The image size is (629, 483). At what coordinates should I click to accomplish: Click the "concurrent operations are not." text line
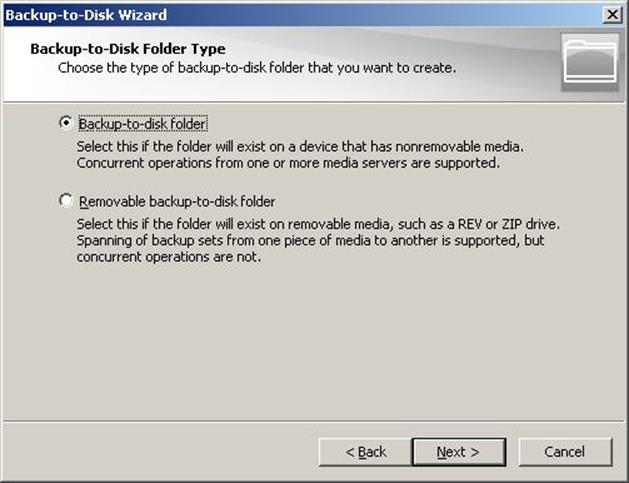pos(169,257)
